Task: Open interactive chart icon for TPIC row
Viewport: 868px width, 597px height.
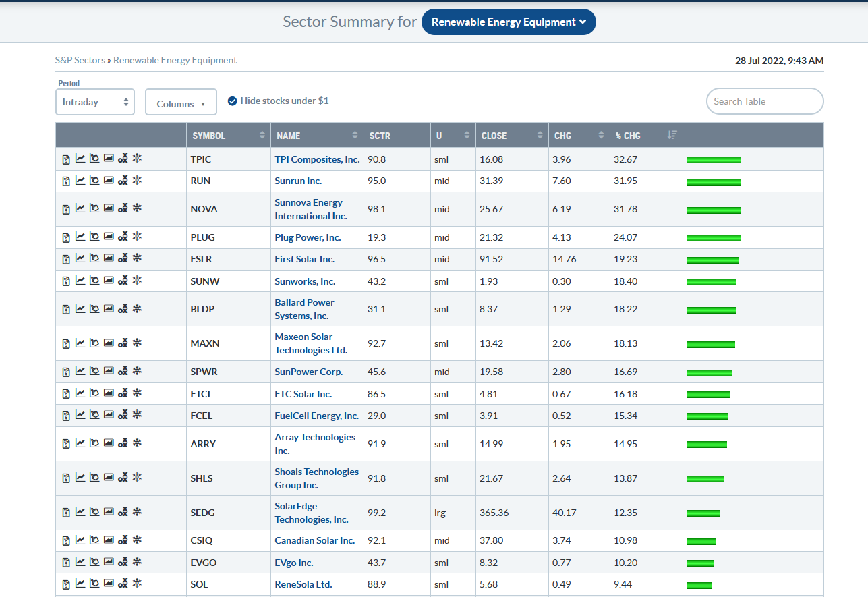Action: pyautogui.click(x=94, y=159)
